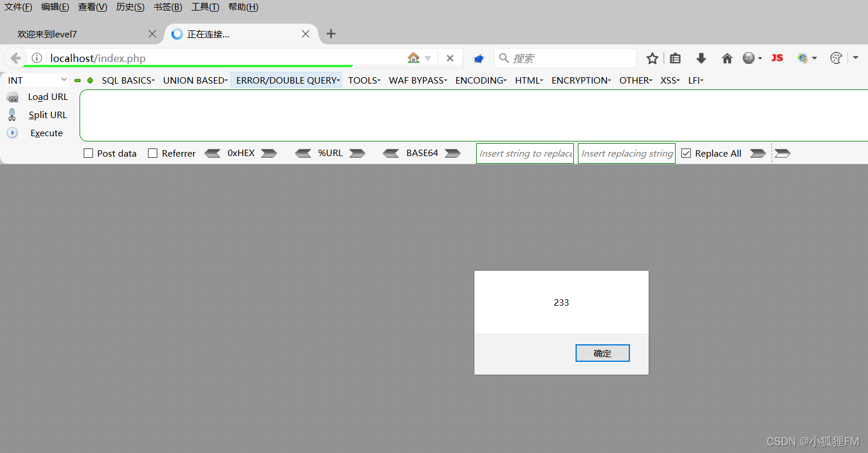This screenshot has height=453, width=868.
Task: Click the Split URL label
Action: [48, 115]
